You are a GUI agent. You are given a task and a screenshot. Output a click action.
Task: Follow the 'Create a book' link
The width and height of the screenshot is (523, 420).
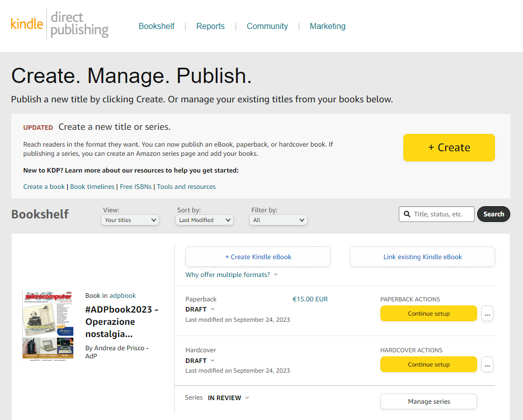pyautogui.click(x=44, y=187)
